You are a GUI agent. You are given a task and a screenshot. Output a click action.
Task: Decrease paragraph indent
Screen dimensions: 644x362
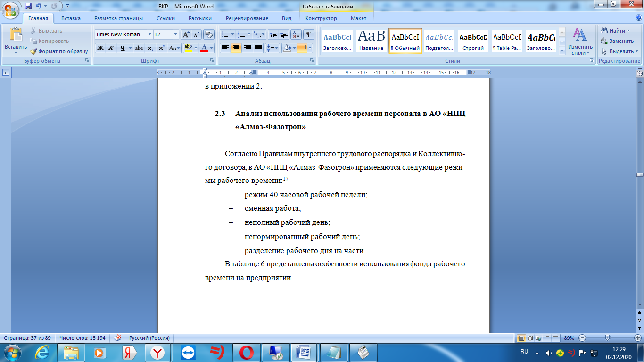pyautogui.click(x=273, y=34)
